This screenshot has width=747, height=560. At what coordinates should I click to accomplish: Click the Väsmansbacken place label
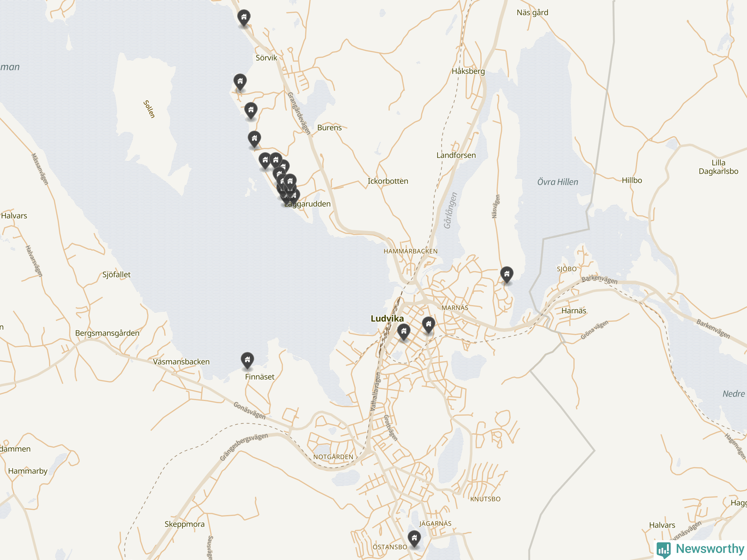[x=181, y=361]
